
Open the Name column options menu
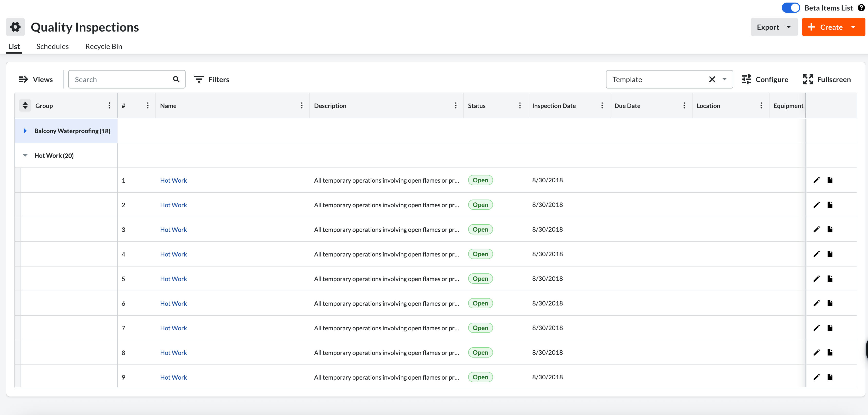tap(302, 106)
